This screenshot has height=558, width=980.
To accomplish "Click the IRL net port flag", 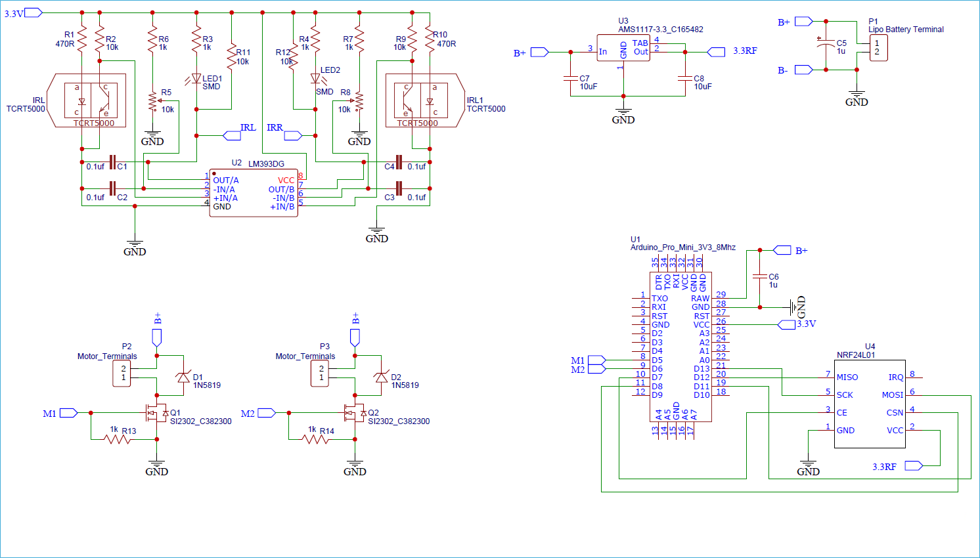I will (x=232, y=136).
